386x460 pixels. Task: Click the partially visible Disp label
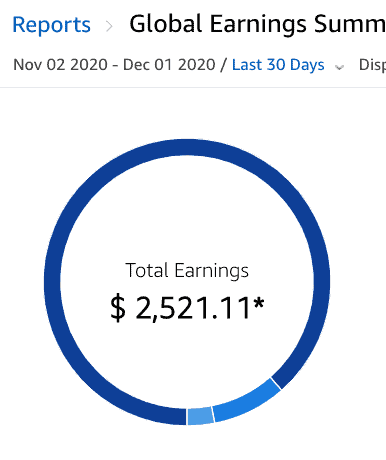372,65
